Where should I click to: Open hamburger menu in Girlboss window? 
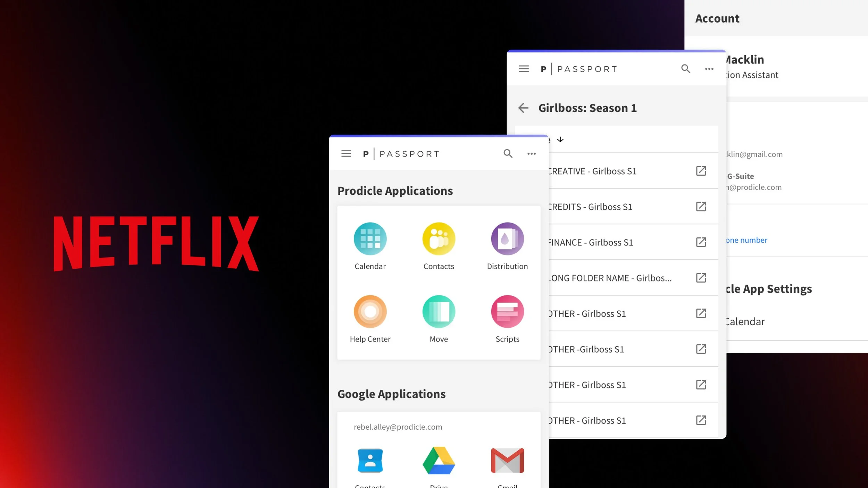coord(524,69)
